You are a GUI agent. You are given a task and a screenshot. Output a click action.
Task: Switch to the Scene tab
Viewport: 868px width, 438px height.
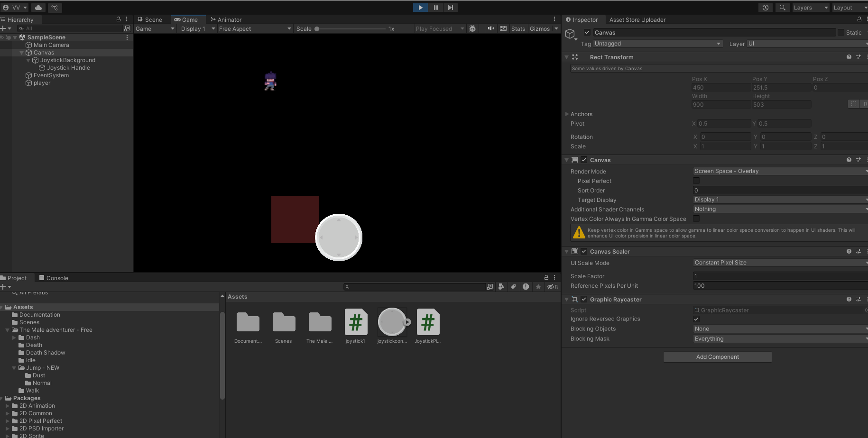tap(150, 19)
